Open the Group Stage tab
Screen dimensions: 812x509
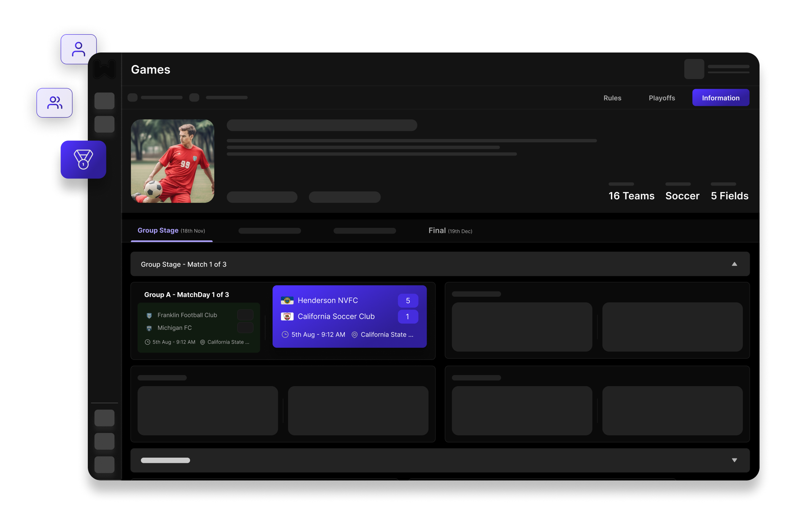click(x=158, y=230)
